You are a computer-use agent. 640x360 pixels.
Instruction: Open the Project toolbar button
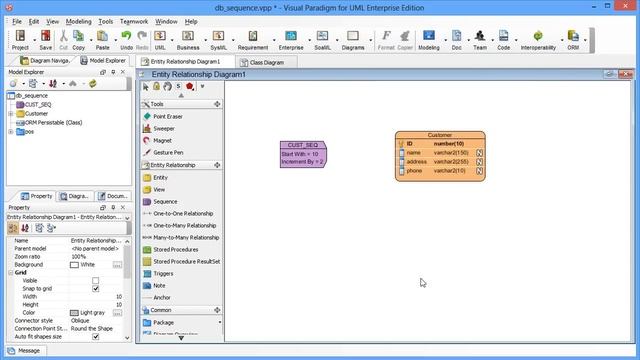(x=20, y=40)
